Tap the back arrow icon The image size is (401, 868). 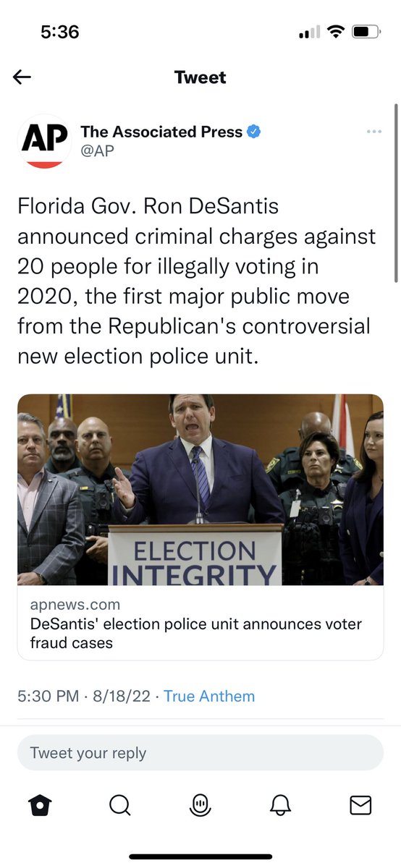point(22,77)
